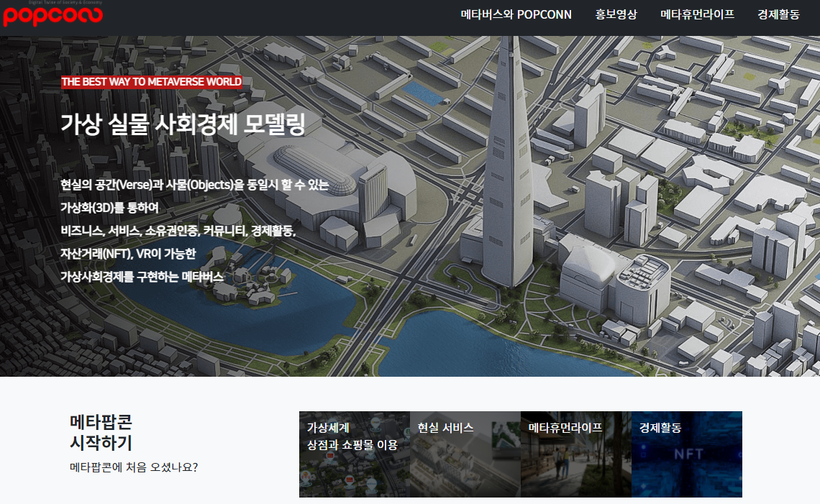Click the THE BEST WAY TO METAVERSE WORLD banner label
The height and width of the screenshot is (504, 820).
tap(152, 81)
